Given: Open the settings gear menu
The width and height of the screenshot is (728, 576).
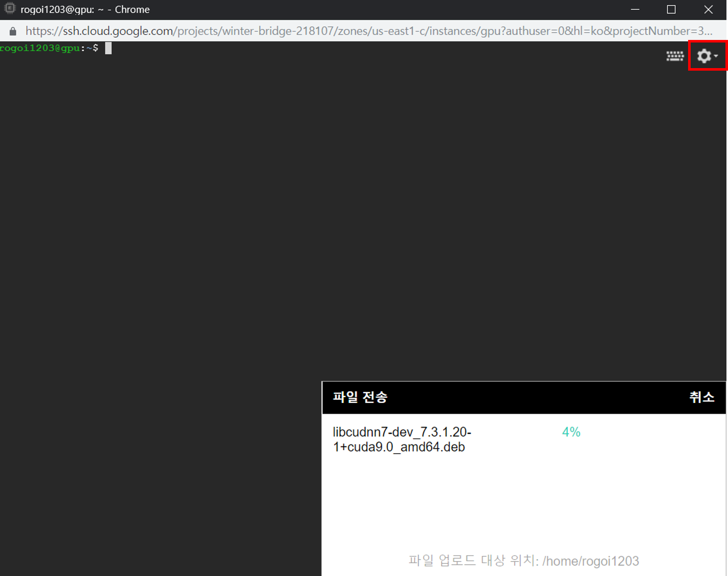Looking at the screenshot, I should (x=707, y=56).
